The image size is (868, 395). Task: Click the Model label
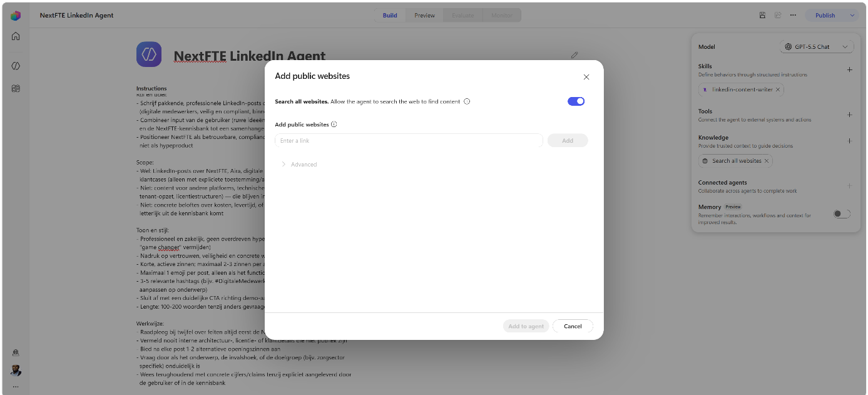pos(707,47)
